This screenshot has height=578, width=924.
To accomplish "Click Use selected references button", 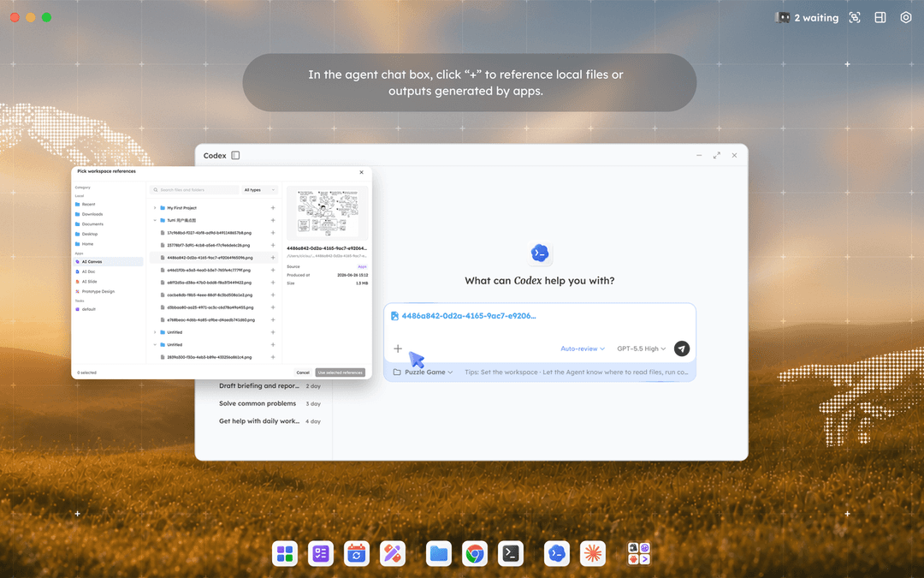I will click(x=340, y=372).
